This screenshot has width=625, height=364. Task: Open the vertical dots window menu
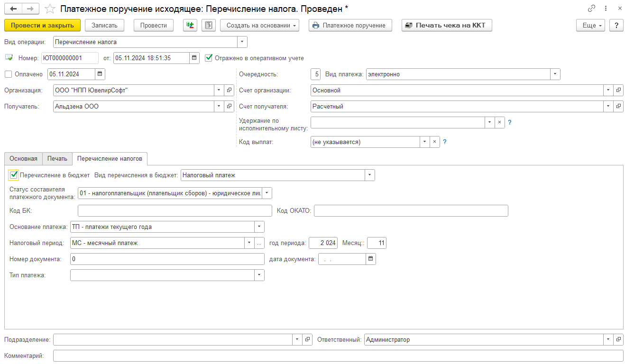606,9
